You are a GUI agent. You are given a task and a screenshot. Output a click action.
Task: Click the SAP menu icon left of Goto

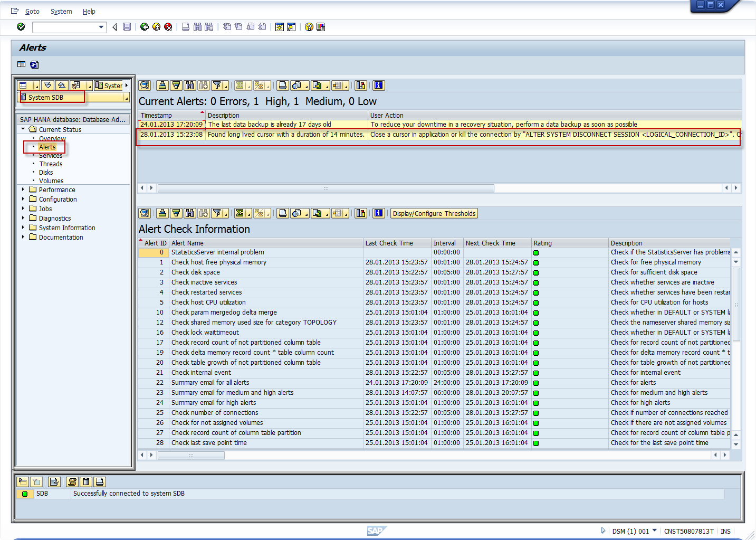click(x=15, y=11)
